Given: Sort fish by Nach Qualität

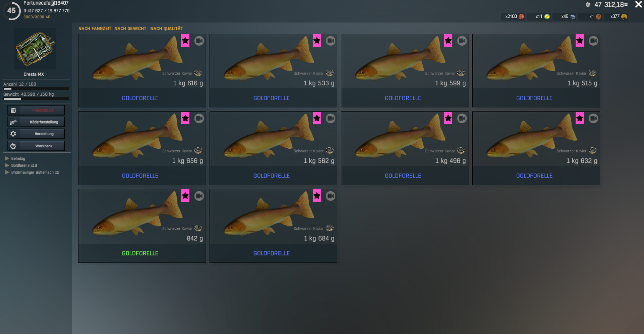Looking at the screenshot, I should pos(167,29).
